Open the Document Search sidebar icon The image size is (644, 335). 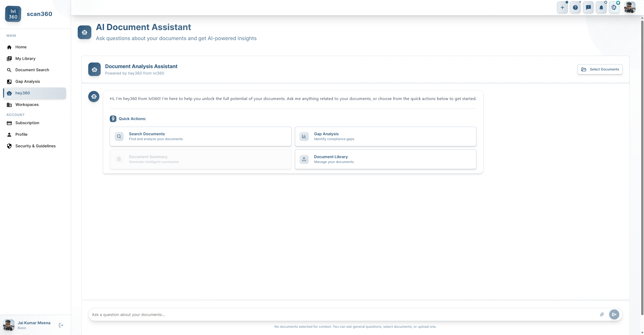click(x=9, y=70)
